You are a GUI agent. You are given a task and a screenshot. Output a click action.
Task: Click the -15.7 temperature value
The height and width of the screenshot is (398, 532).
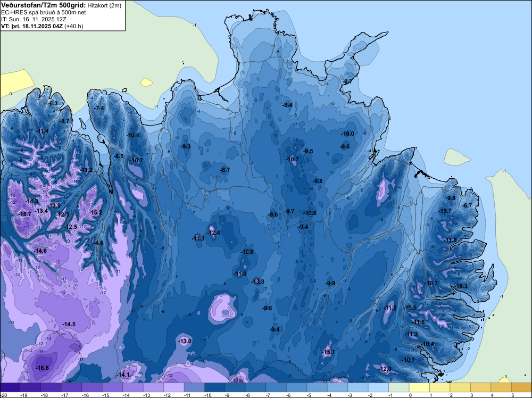tap(25, 214)
